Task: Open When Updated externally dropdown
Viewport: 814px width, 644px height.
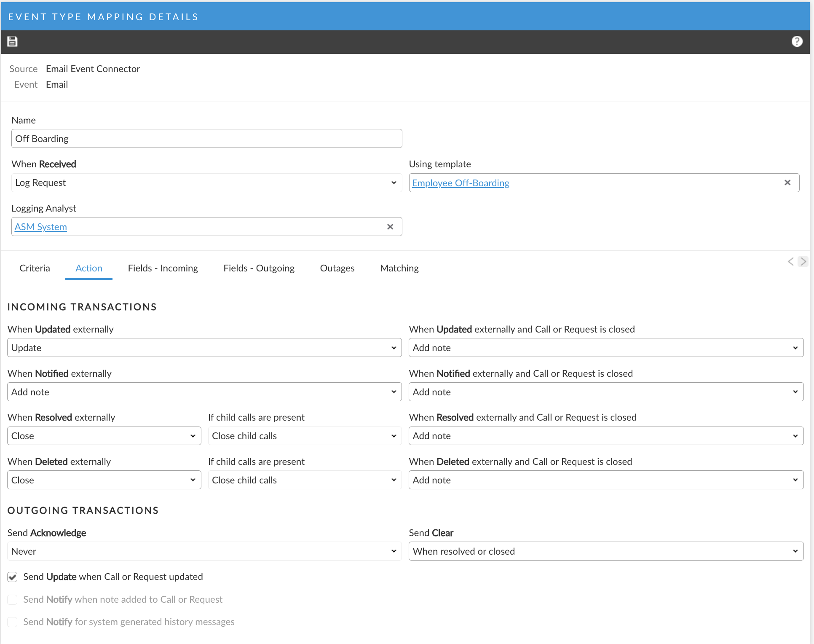Action: click(204, 348)
